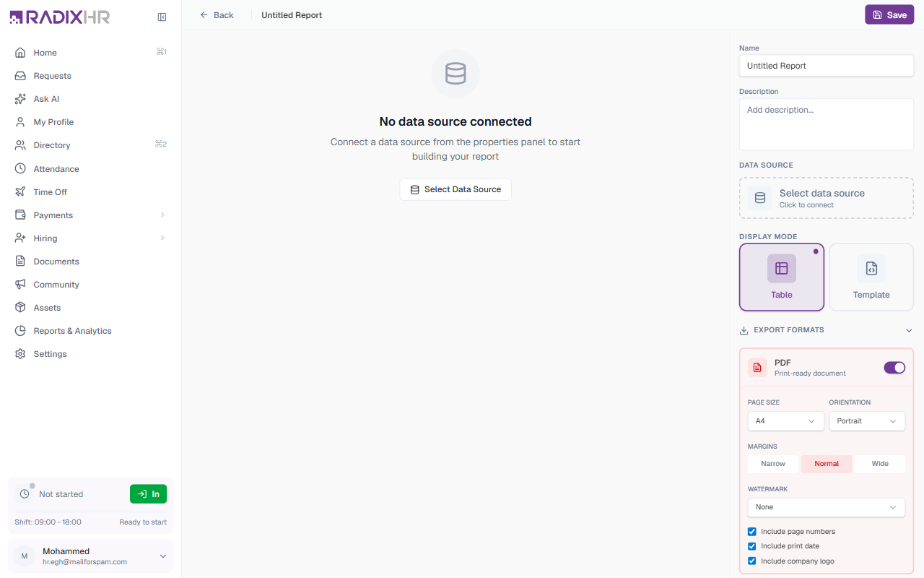Click the Template display mode icon

[x=871, y=268]
